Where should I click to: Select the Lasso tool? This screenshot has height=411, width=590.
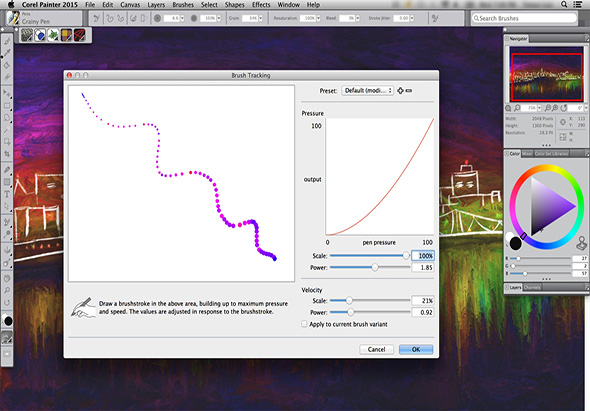pyautogui.click(x=7, y=117)
